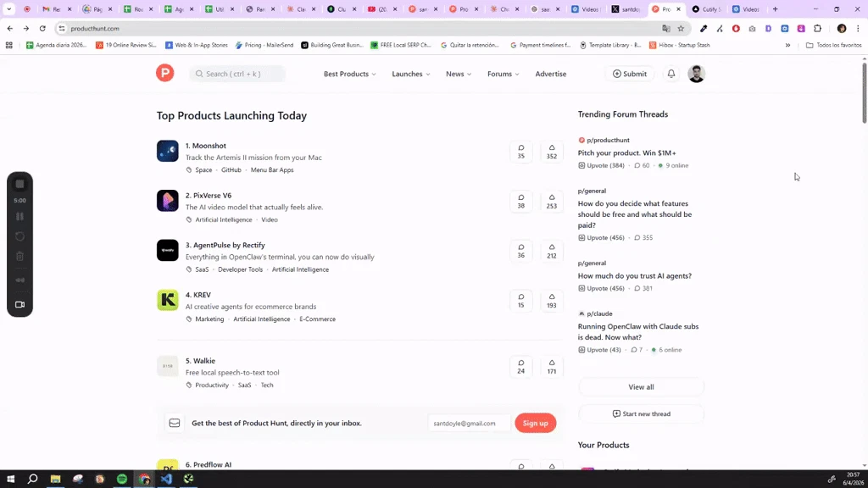Click the newsletter email input field

[469, 424]
